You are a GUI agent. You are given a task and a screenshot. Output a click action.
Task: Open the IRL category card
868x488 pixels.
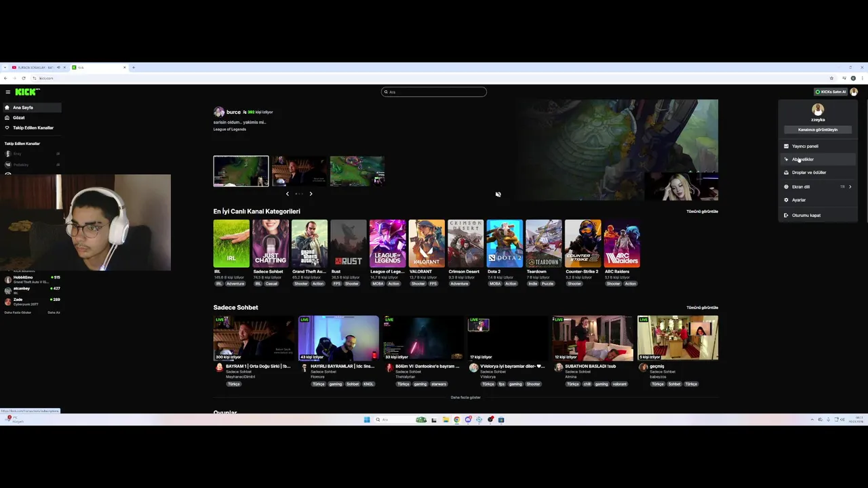[x=231, y=243]
